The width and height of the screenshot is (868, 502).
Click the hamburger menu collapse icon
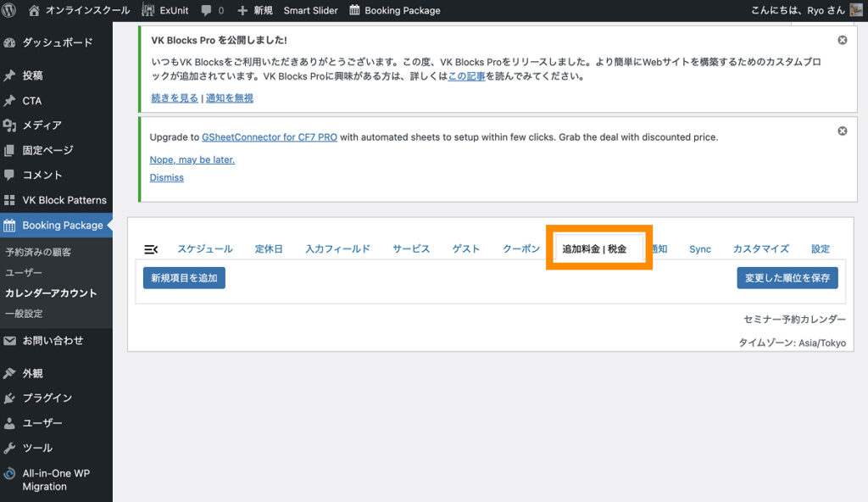coord(151,249)
